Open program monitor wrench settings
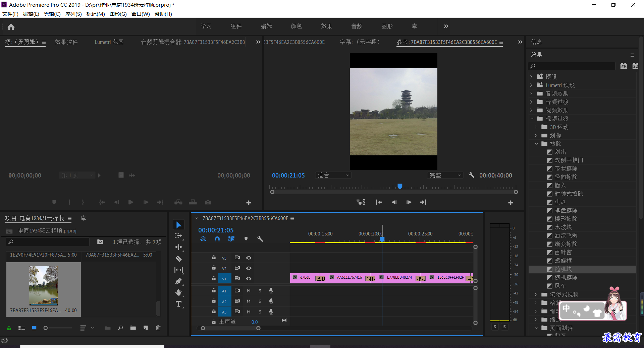The image size is (644, 348). 471,175
